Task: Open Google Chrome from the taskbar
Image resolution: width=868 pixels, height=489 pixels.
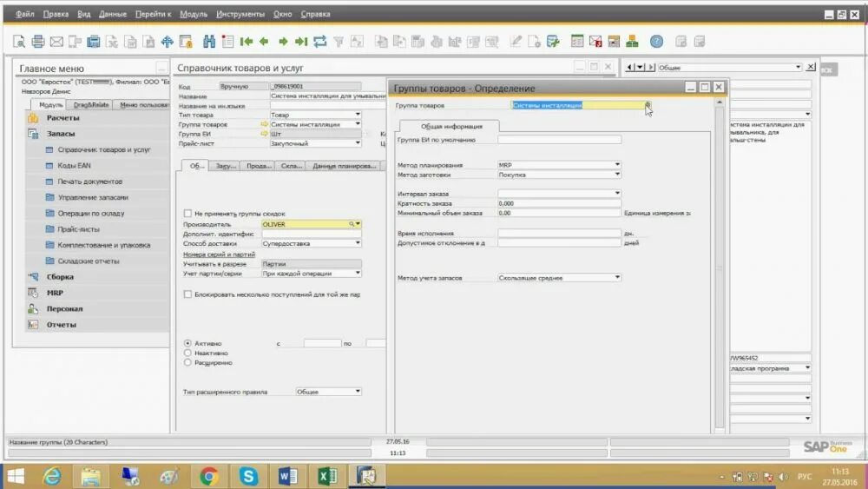Action: coord(208,476)
